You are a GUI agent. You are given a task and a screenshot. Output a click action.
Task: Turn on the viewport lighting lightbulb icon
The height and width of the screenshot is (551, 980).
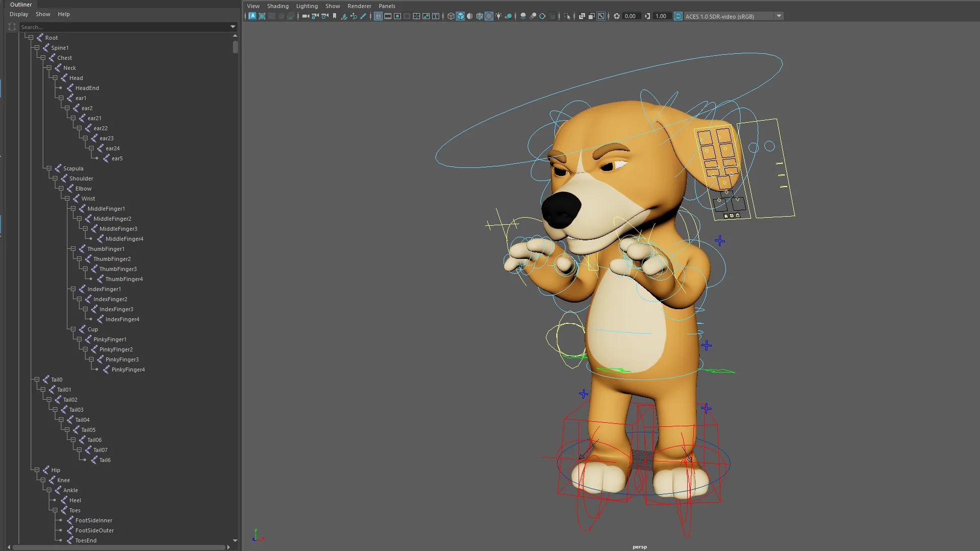click(x=499, y=16)
